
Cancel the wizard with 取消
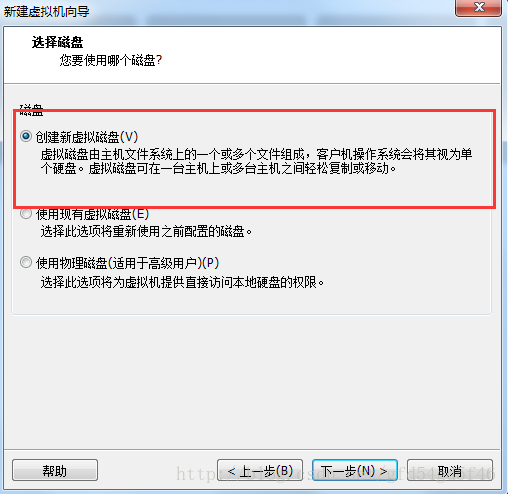click(x=450, y=470)
